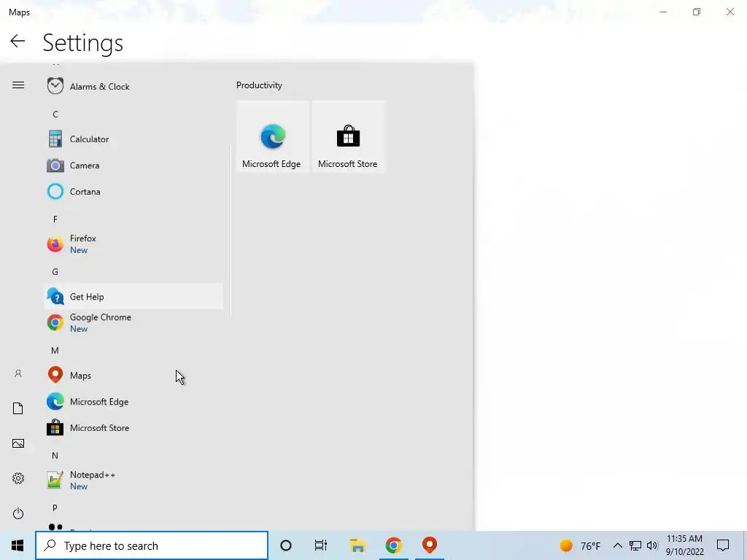Image resolution: width=747 pixels, height=560 pixels.
Task: Open Documents from the Start sidebar
Action: click(18, 408)
